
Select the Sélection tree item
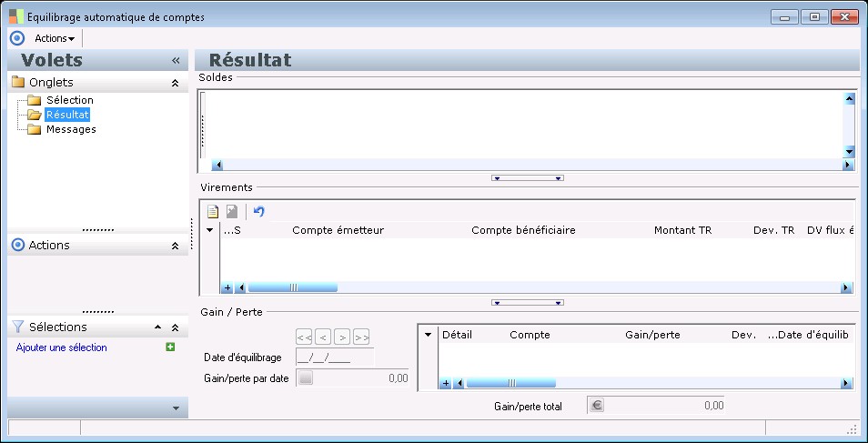[x=70, y=100]
